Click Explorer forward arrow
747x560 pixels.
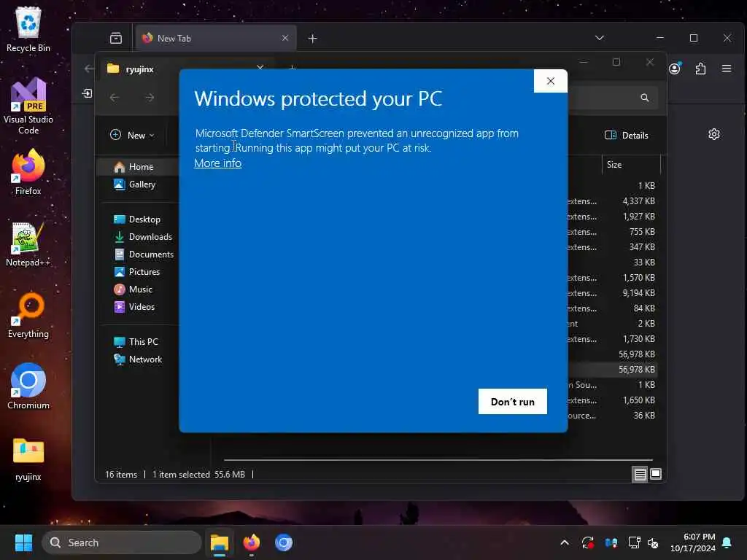150,98
